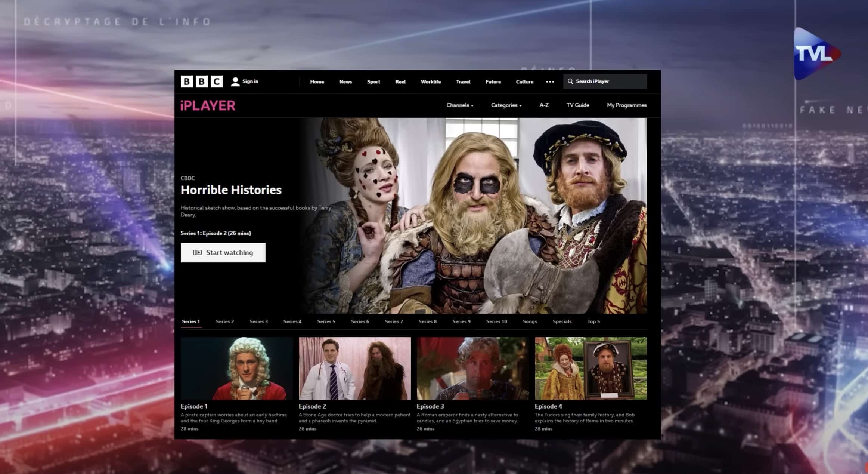Click the BBC logo blocks

click(201, 81)
